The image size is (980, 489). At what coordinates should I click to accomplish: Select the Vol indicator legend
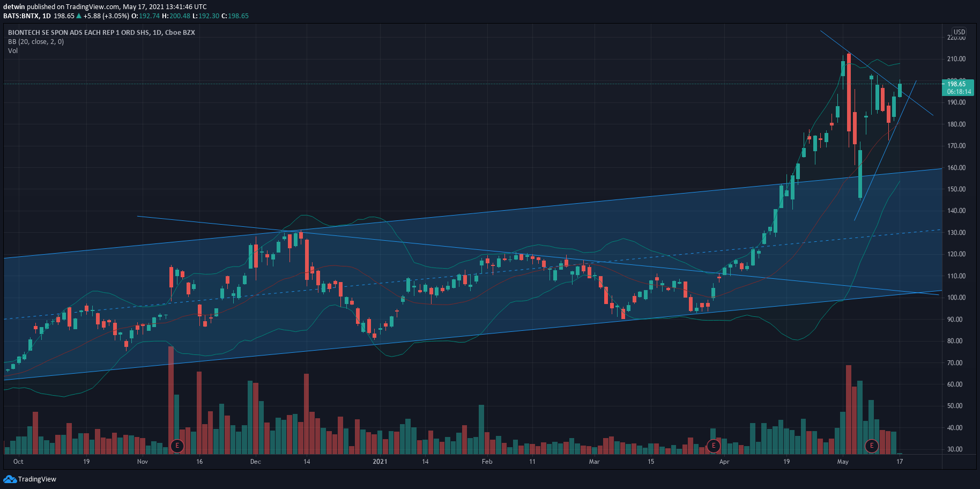tap(13, 51)
